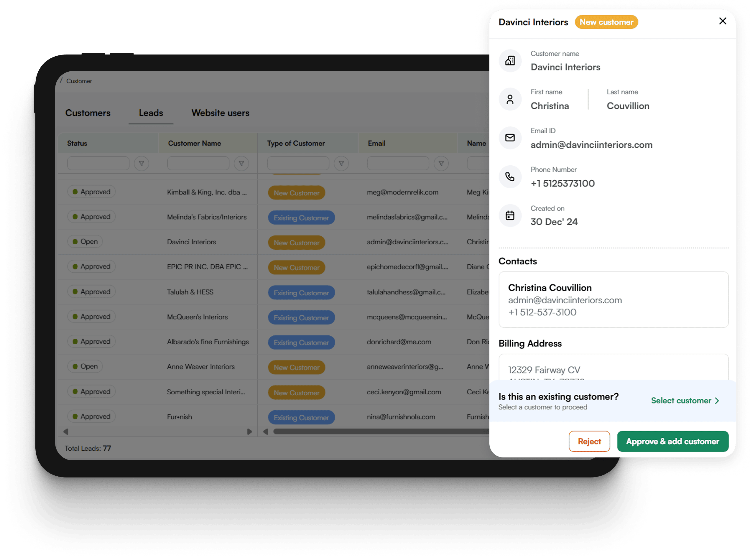This screenshot has width=750, height=560.
Task: Click the Type of Customer filter icon
Action: tap(341, 163)
